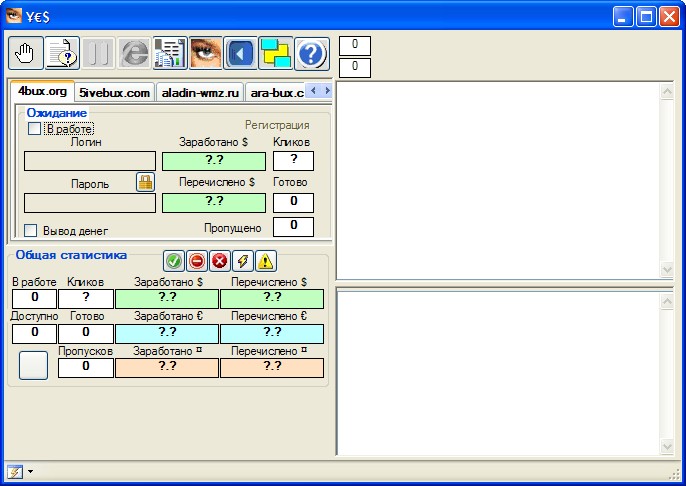
Task: Switch to the aladin-wmz.ru tab
Action: tap(200, 93)
